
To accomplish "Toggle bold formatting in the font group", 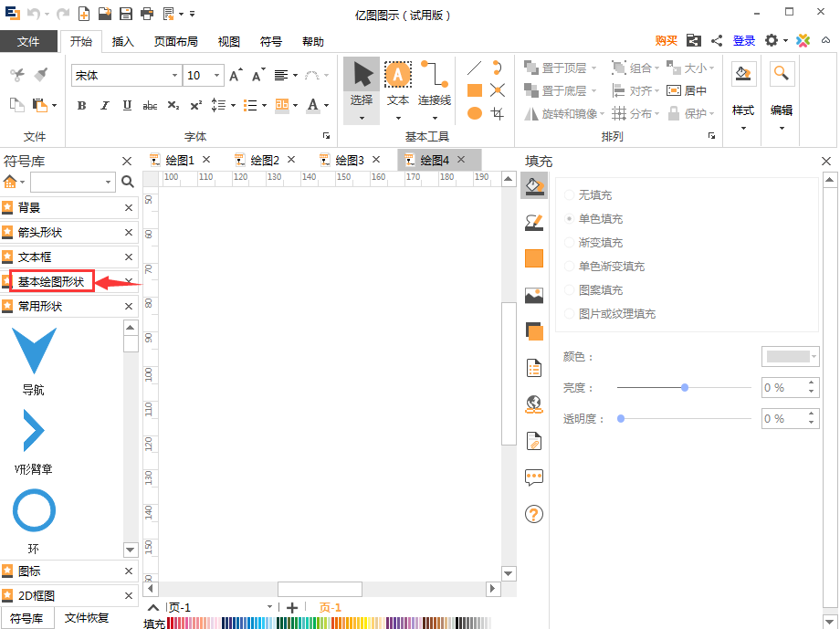I will tap(81, 106).
